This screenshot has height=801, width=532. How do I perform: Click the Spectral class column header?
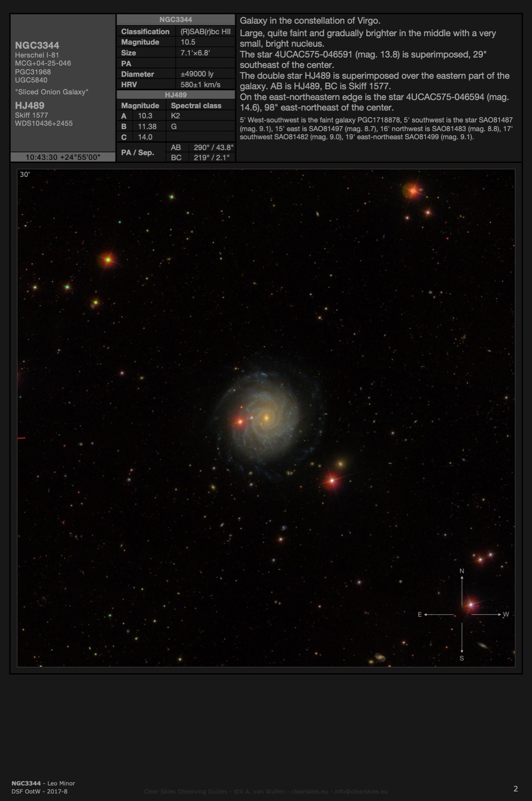click(x=196, y=105)
